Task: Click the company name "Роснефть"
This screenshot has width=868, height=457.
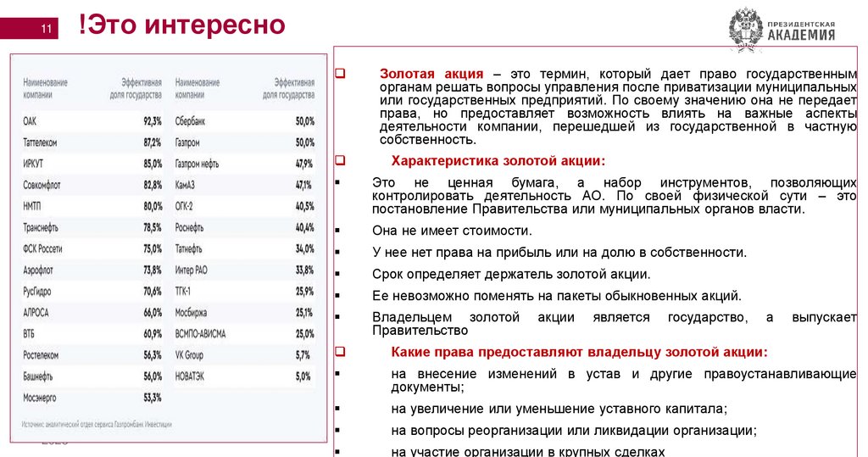Action: point(189,228)
